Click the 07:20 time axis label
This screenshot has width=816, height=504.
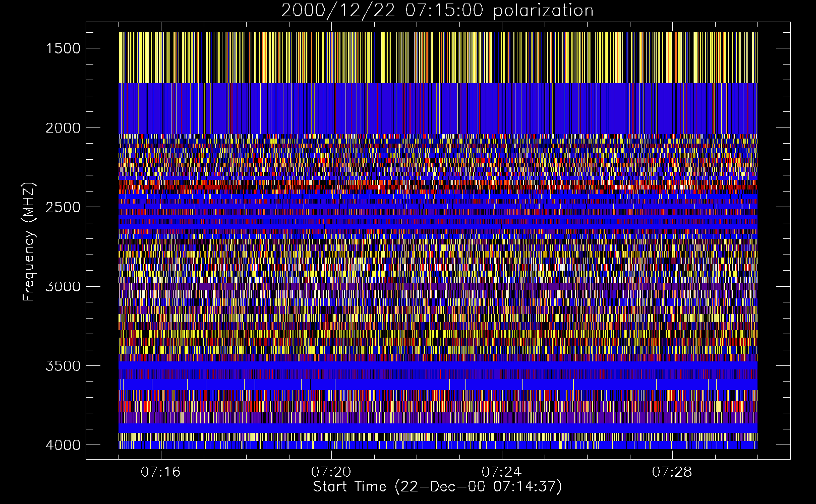tap(331, 472)
